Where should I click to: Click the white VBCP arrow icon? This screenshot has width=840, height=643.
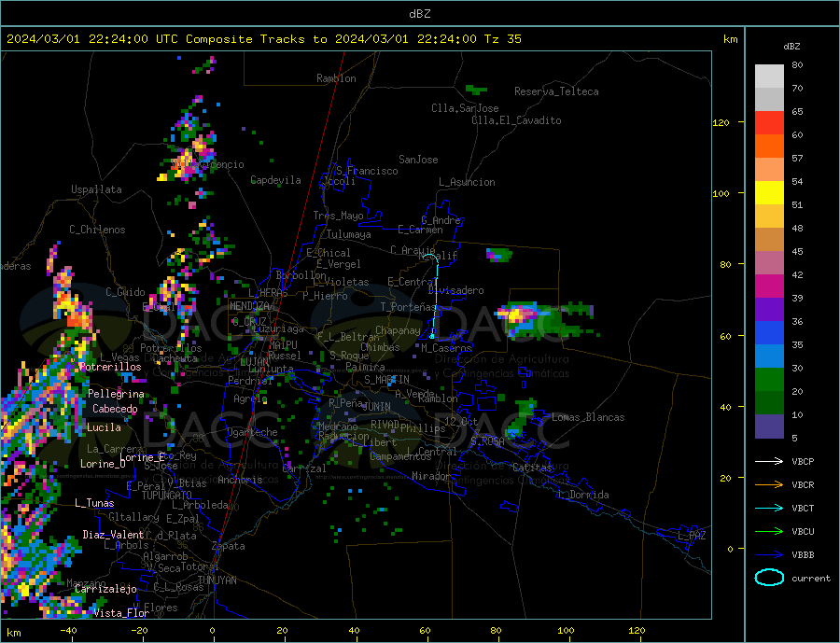click(x=768, y=461)
